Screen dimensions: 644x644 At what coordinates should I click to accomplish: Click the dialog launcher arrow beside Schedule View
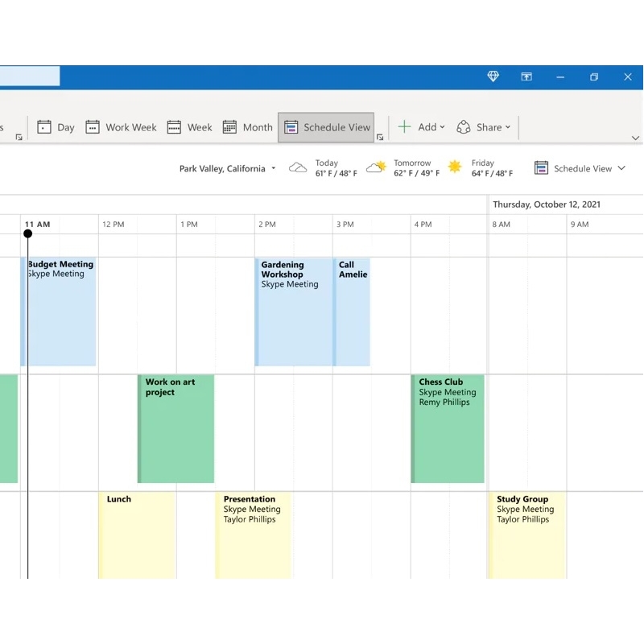tap(380, 138)
